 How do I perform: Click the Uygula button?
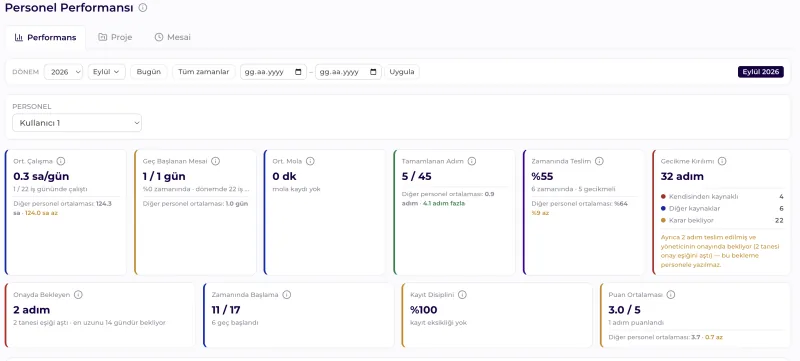(402, 72)
